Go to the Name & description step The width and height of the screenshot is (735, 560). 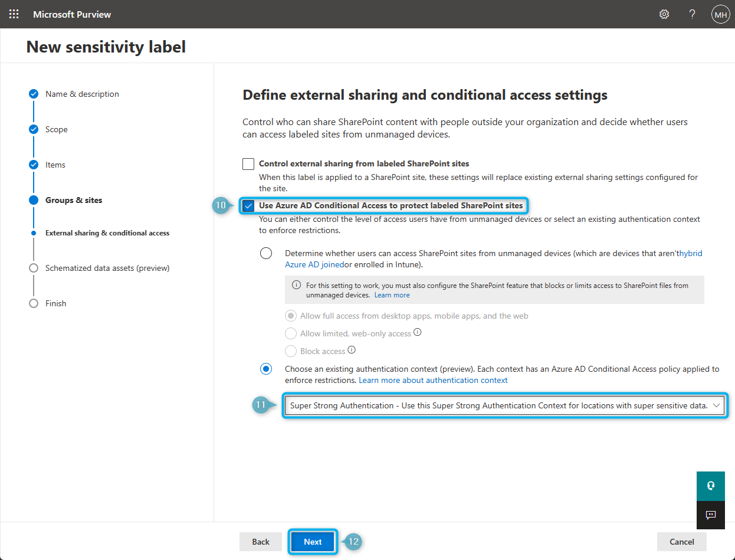(x=82, y=94)
